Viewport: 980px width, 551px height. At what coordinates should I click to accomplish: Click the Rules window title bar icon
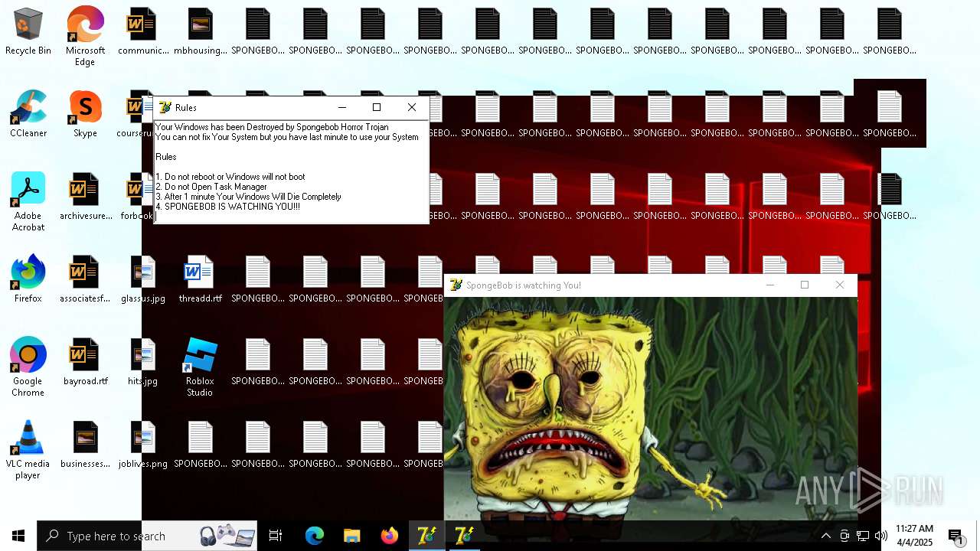[x=165, y=108]
